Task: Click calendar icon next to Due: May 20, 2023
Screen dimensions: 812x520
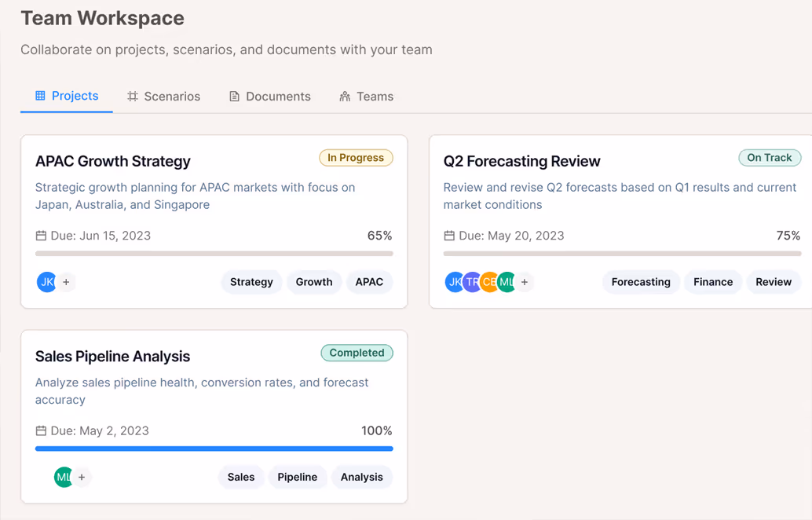Action: [x=449, y=236]
